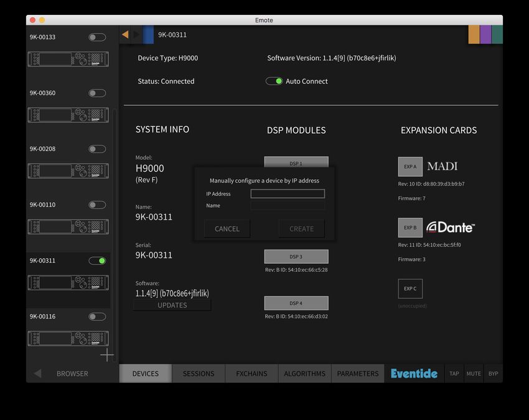The height and width of the screenshot is (420, 529).
Task: Click the orange color swatch top right
Action: pos(474,34)
